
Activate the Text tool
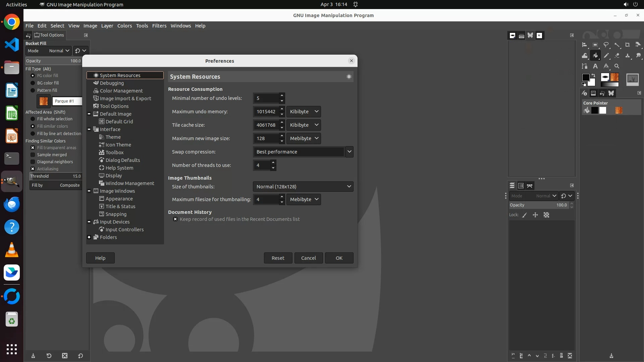[595, 66]
